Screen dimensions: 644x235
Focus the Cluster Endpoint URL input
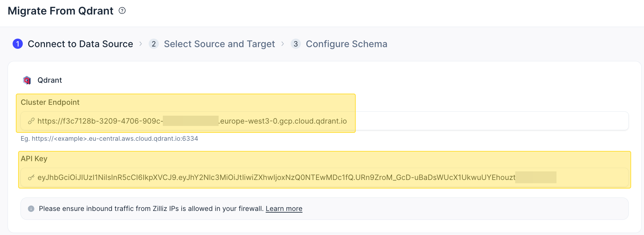pyautogui.click(x=324, y=121)
